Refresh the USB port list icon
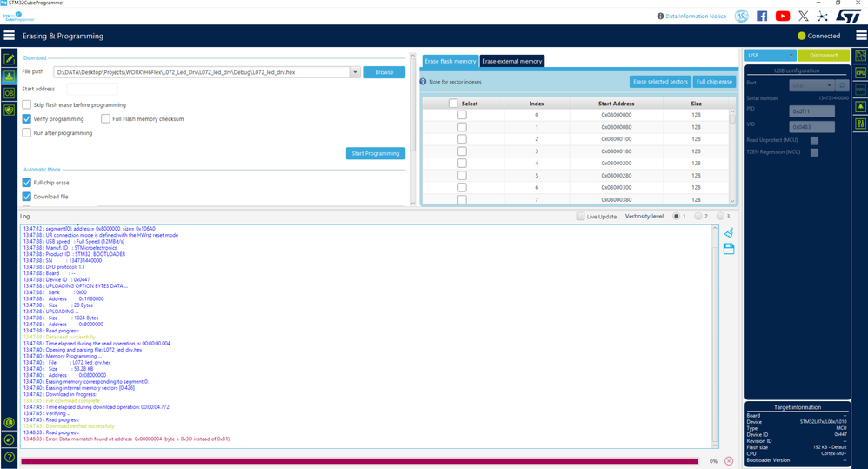The image size is (868, 469). point(842,85)
